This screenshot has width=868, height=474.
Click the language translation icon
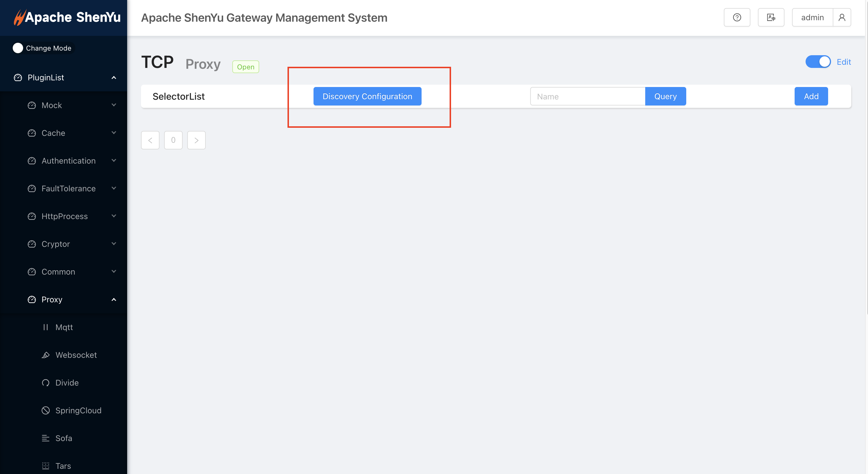771,17
